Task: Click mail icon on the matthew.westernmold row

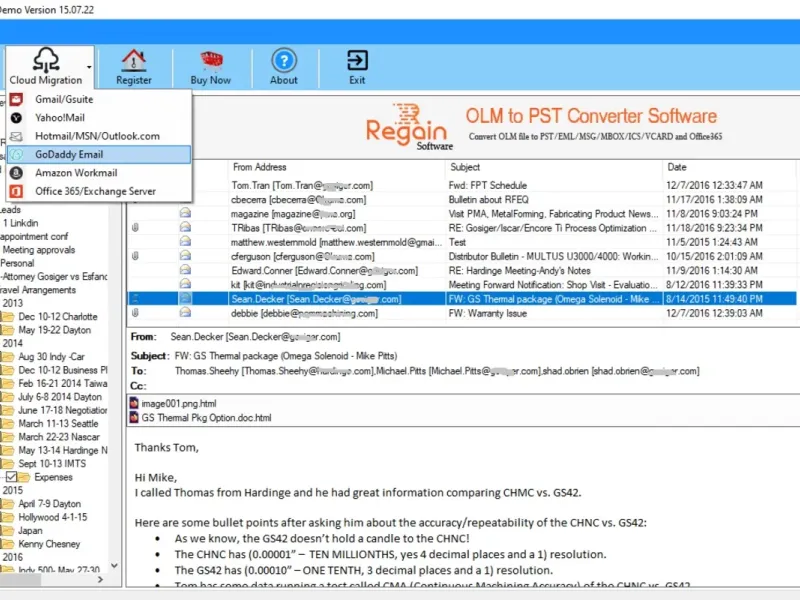Action: (x=185, y=241)
